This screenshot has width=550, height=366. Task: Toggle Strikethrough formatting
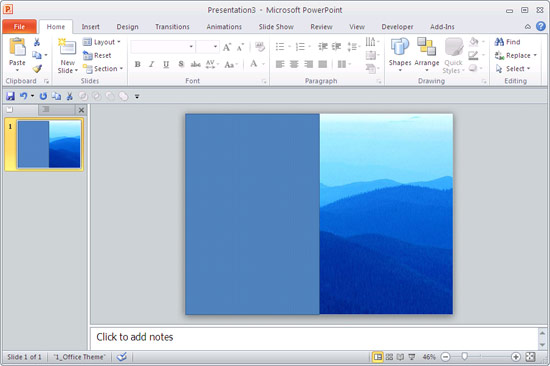click(x=195, y=64)
